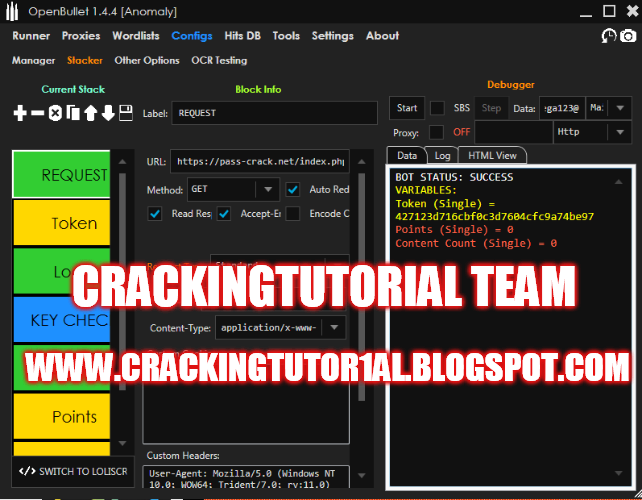Viewport: 642px width, 500px height.
Task: Switch to the Stacker tab
Action: (85, 61)
